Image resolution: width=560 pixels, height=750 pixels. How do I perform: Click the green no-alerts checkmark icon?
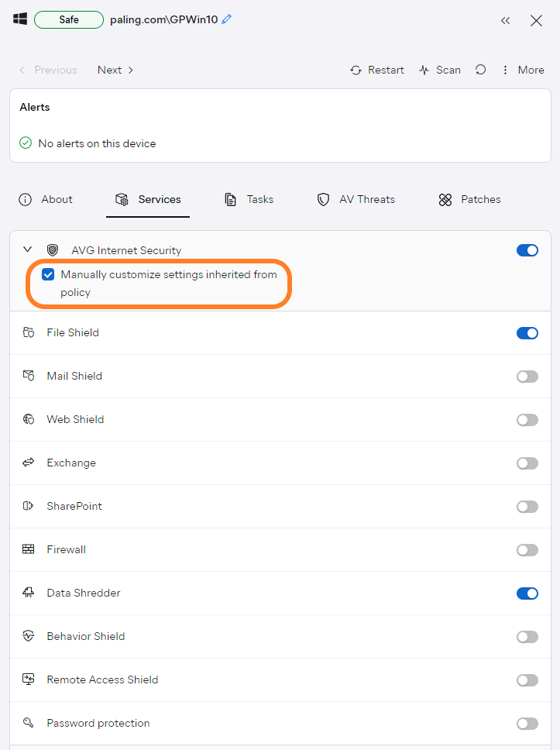click(26, 143)
